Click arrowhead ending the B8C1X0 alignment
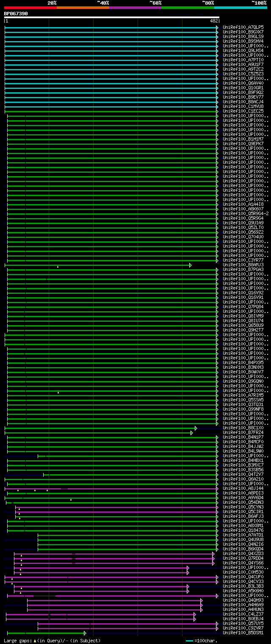 pos(196,428)
